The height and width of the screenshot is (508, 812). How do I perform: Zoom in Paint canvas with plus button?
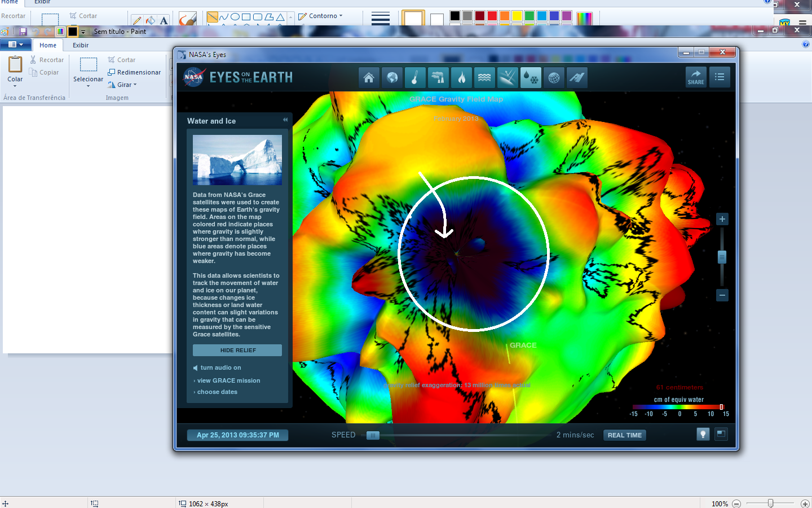coord(805,503)
